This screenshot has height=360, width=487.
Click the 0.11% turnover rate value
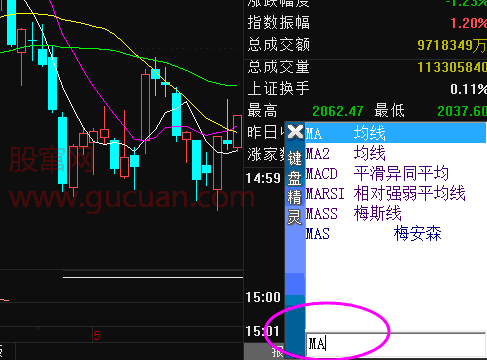pyautogui.click(x=468, y=89)
